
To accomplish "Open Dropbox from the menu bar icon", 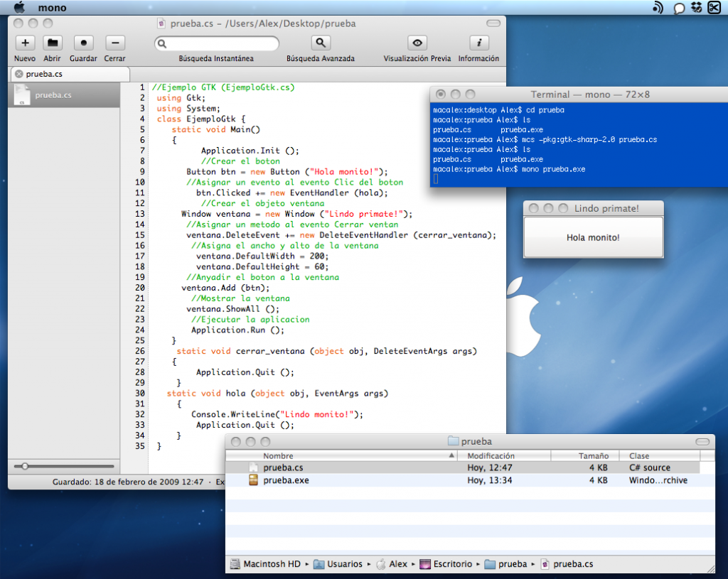I will coord(696,7).
